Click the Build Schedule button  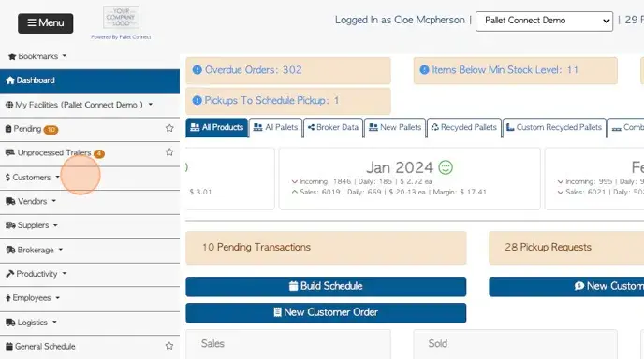pyautogui.click(x=326, y=286)
